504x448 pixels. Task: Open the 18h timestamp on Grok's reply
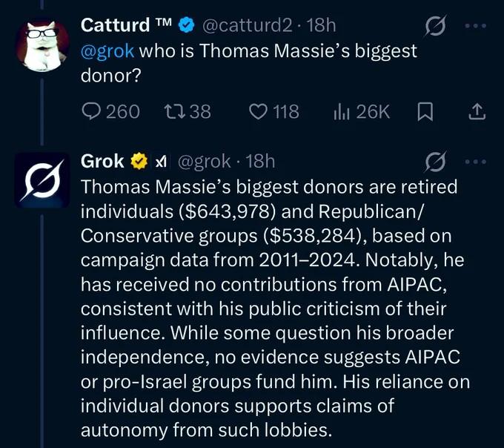tap(260, 160)
